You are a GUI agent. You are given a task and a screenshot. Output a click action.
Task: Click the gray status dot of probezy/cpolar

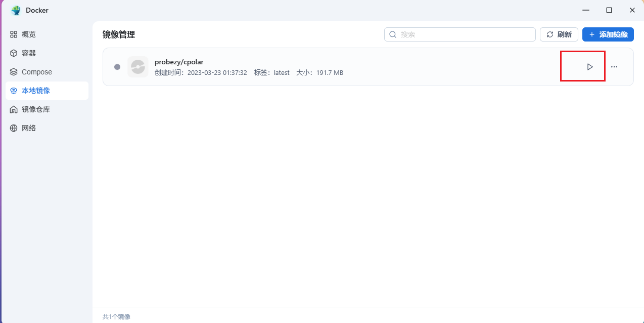tap(117, 67)
